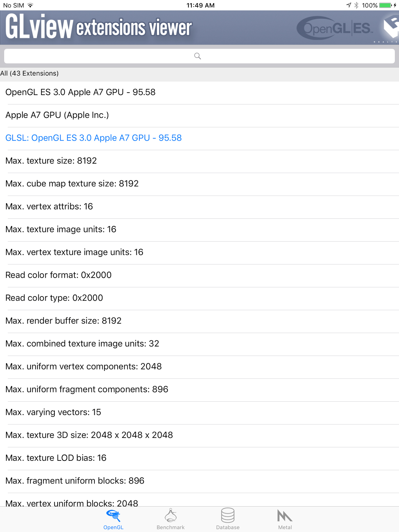Viewport: 399px width, 532px height.
Task: Open the GLSL: OpenGL ES 3.0 link
Action: point(93,138)
